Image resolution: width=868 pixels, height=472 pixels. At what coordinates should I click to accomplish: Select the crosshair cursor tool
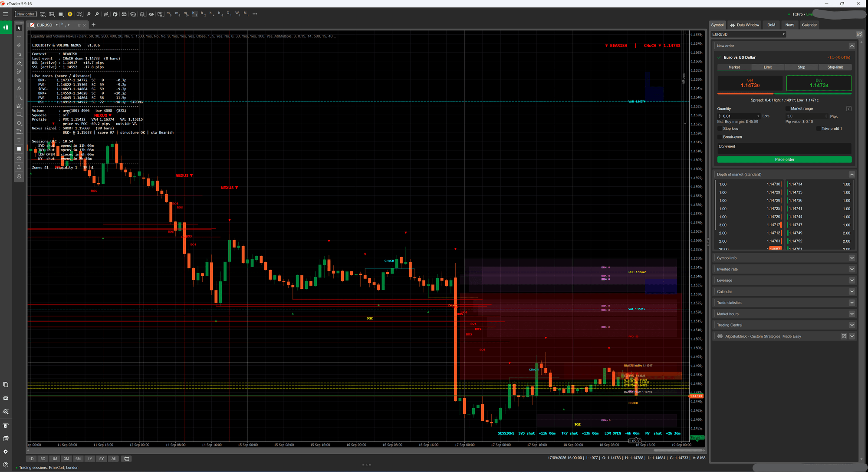click(x=19, y=36)
